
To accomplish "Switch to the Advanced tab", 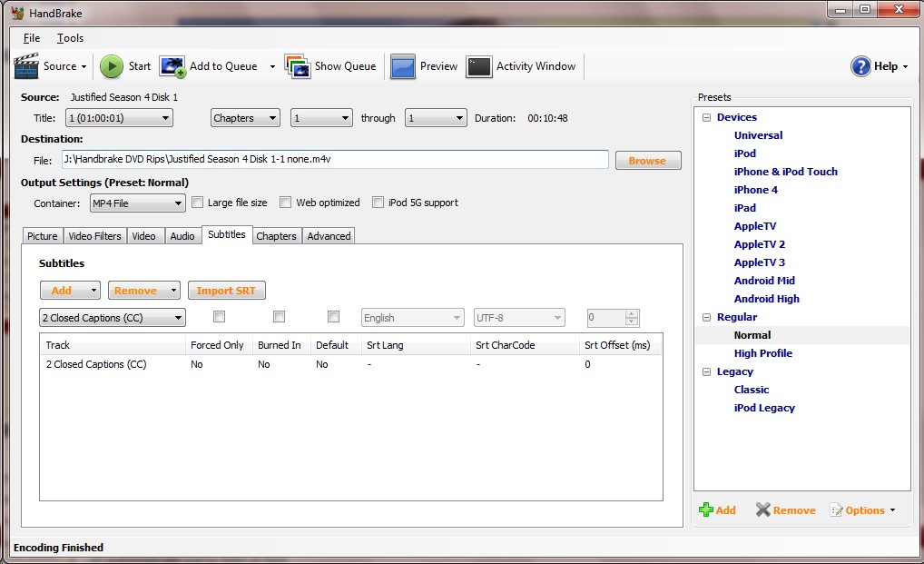I will (x=329, y=236).
